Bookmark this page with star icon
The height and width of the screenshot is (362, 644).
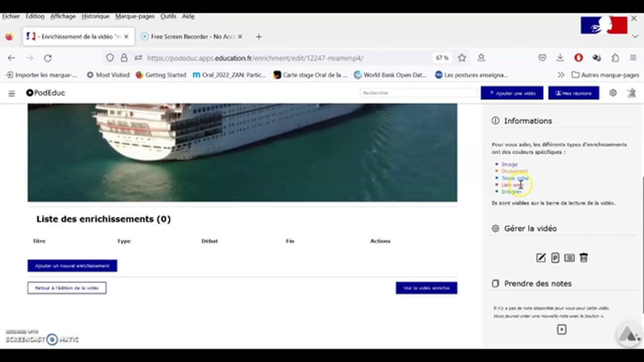point(462,58)
